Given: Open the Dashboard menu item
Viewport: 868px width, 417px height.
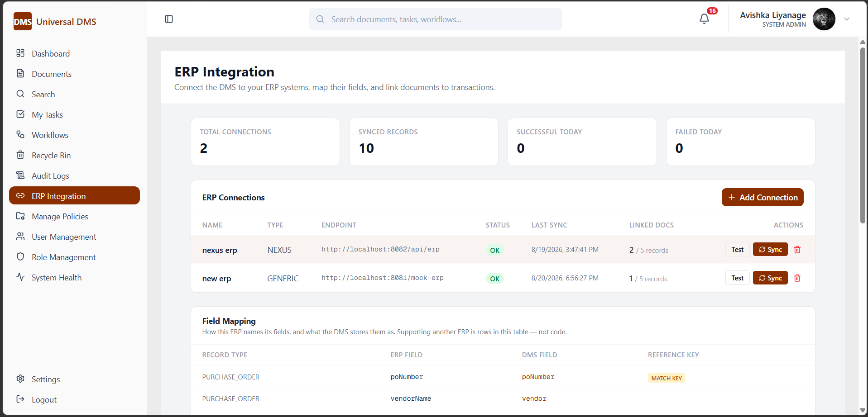Looking at the screenshot, I should pos(74,53).
